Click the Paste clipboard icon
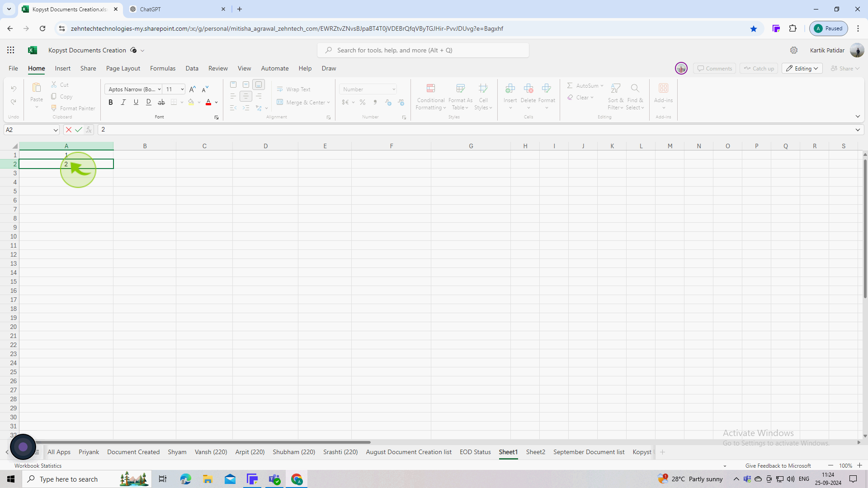 [x=37, y=87]
